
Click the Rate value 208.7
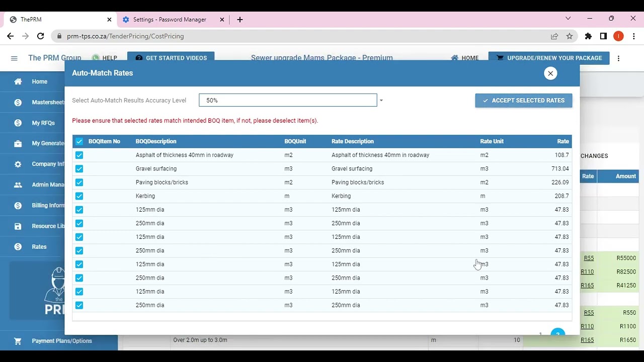point(561,196)
